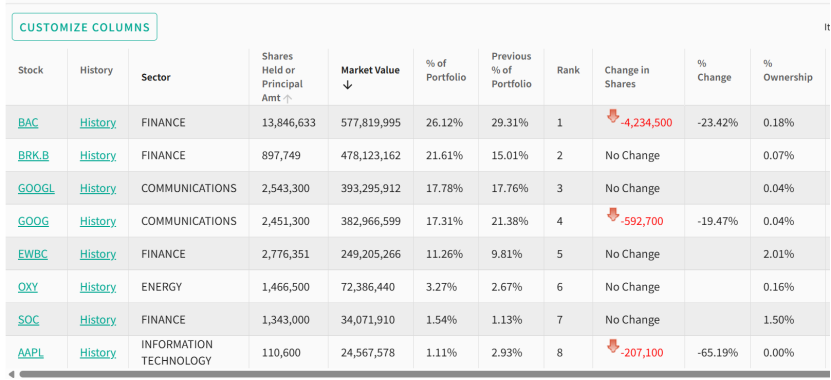Image resolution: width=831 pixels, height=380 pixels.
Task: View History for SOC
Action: coord(98,320)
